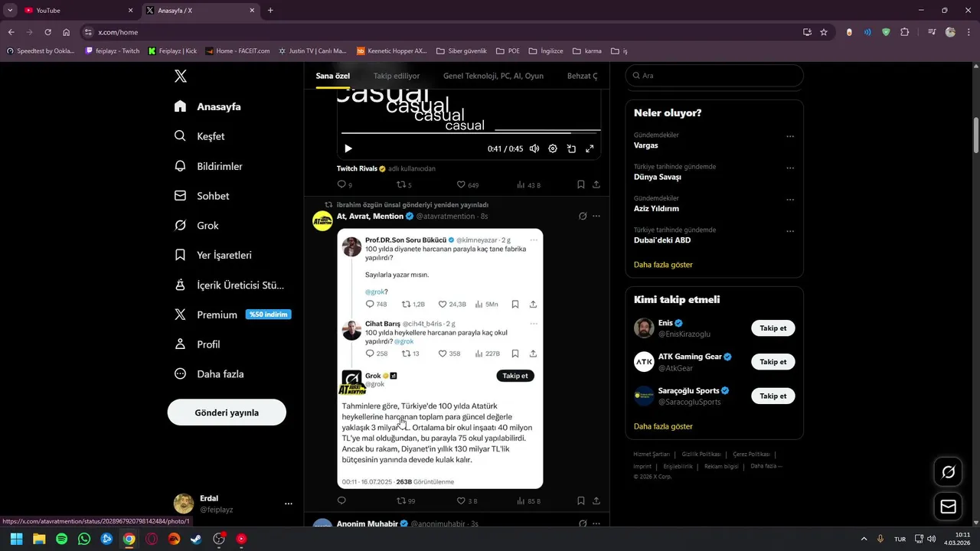Viewport: 980px width, 551px height.
Task: Mute the video volume icon
Action: tap(534, 148)
